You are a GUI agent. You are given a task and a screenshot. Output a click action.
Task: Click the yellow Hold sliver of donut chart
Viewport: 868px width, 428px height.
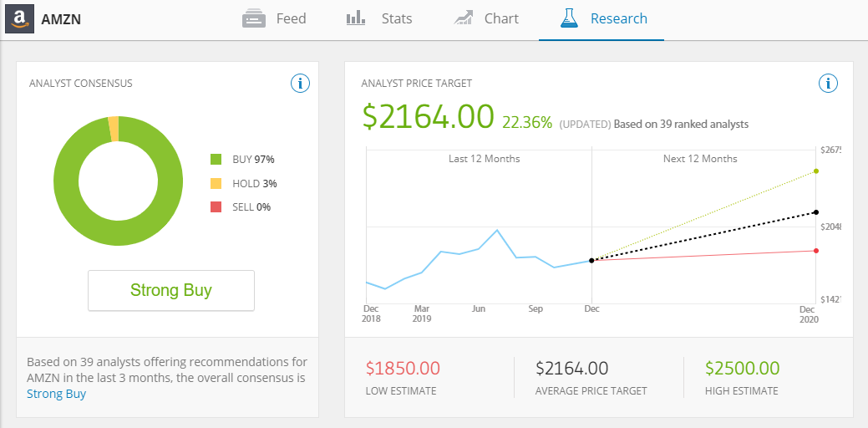click(114, 129)
